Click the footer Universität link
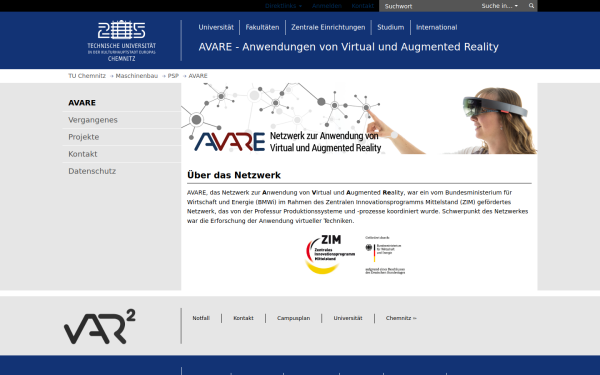 pos(348,318)
